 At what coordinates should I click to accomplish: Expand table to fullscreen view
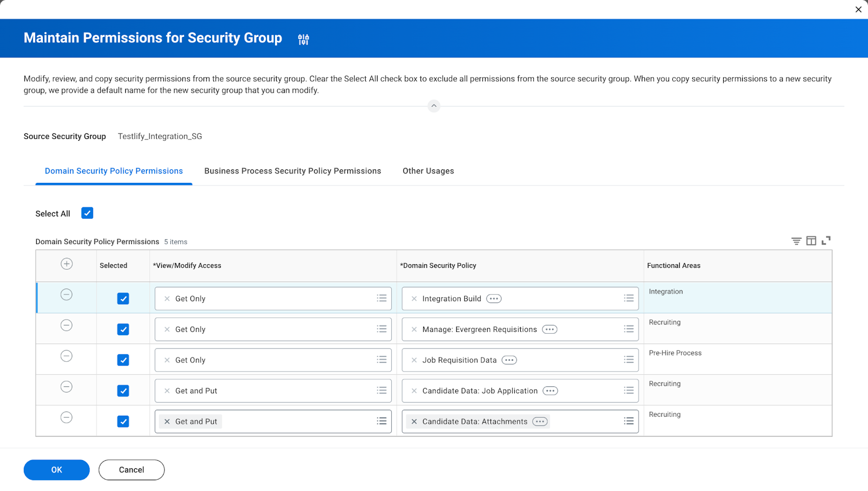point(826,240)
